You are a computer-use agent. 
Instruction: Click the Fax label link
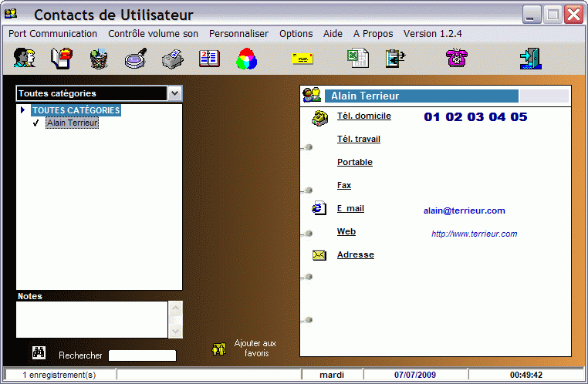click(344, 185)
